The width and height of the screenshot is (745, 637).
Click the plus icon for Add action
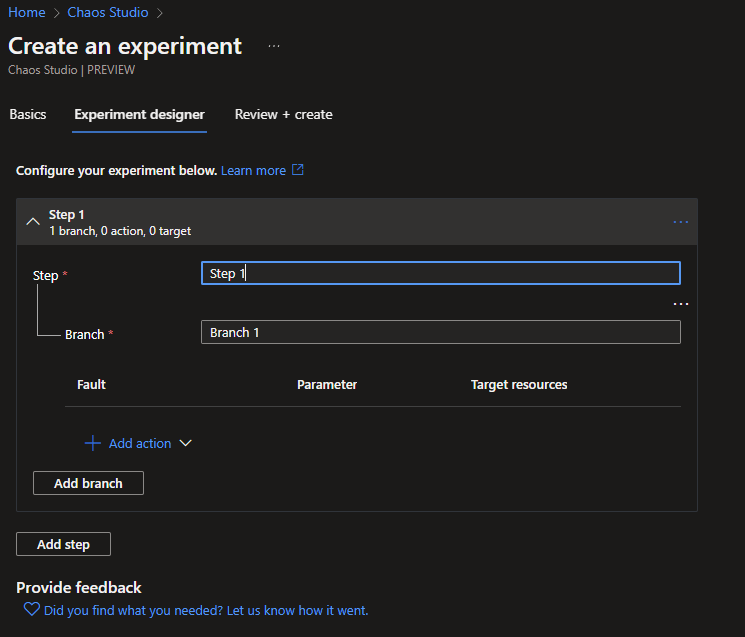(x=93, y=443)
